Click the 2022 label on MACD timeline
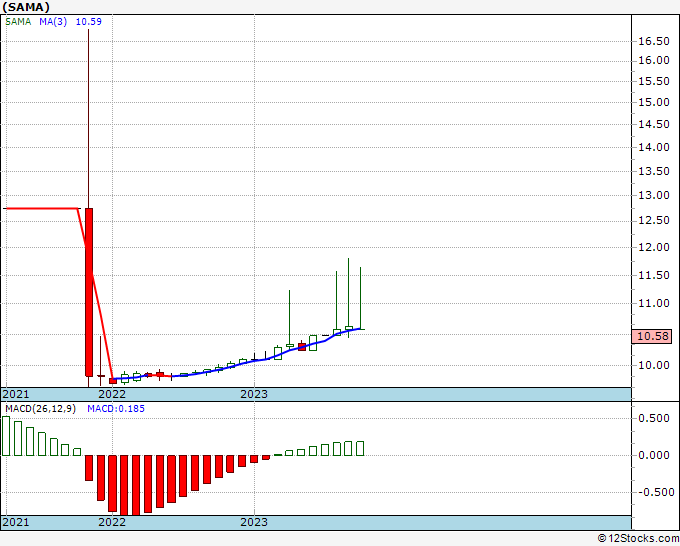The image size is (680, 546). (x=112, y=522)
